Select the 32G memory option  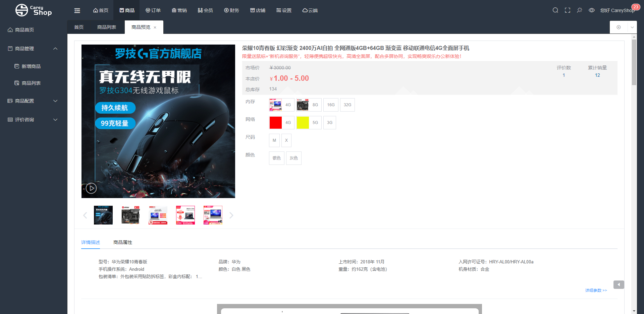(x=347, y=105)
